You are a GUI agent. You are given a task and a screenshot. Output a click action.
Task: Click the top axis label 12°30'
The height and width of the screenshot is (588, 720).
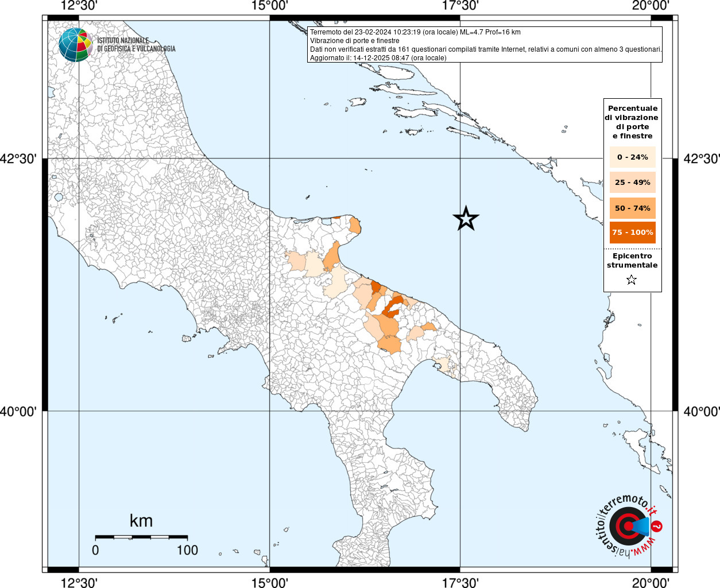79,6
